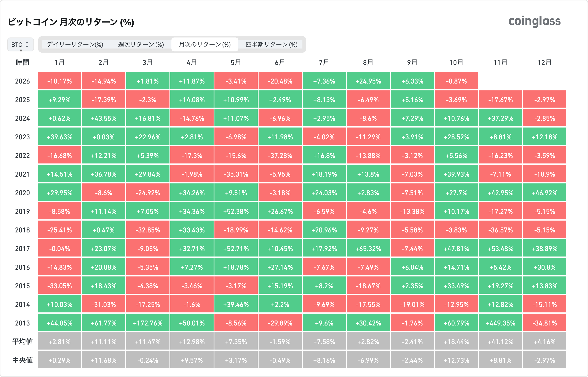Image resolution: width=588 pixels, height=377 pixels.
Task: Click the 10月 column header
Action: coord(457,62)
